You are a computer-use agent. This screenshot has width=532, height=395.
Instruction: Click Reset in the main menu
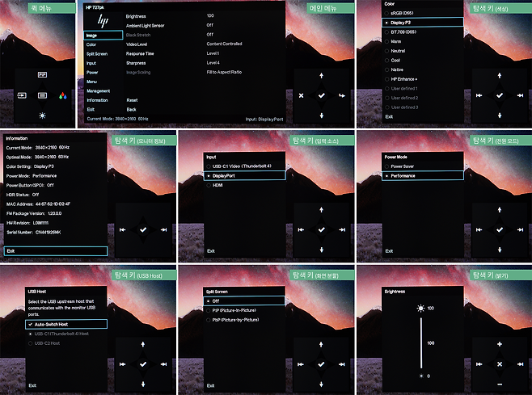point(132,100)
